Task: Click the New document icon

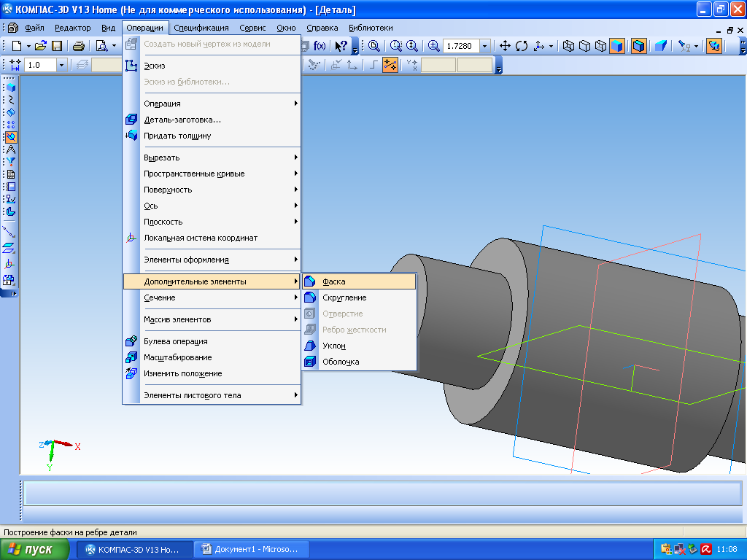Action: point(18,46)
